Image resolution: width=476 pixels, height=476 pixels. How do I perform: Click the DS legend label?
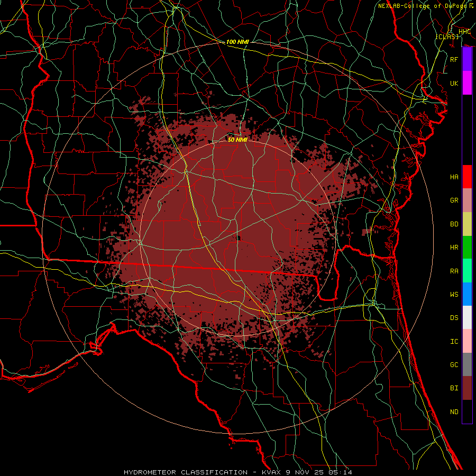click(454, 317)
